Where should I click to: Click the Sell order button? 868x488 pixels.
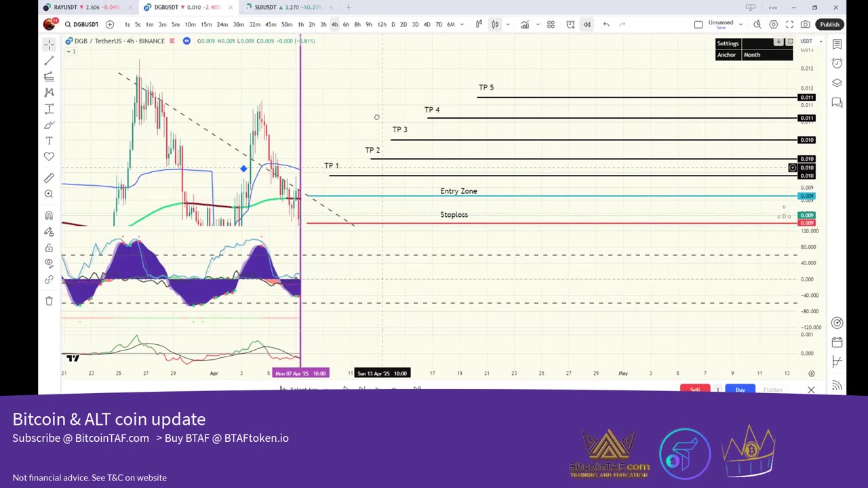[694, 390]
